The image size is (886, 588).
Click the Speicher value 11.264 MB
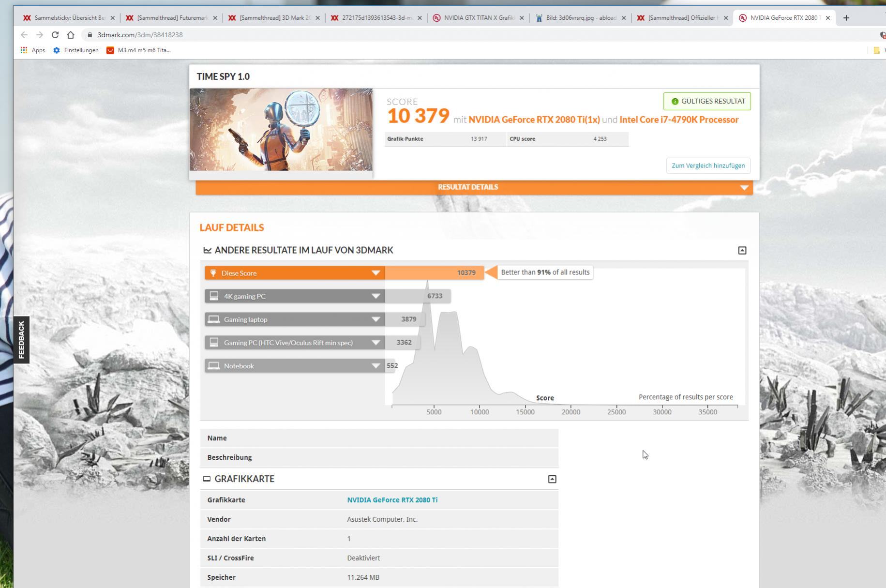click(363, 577)
